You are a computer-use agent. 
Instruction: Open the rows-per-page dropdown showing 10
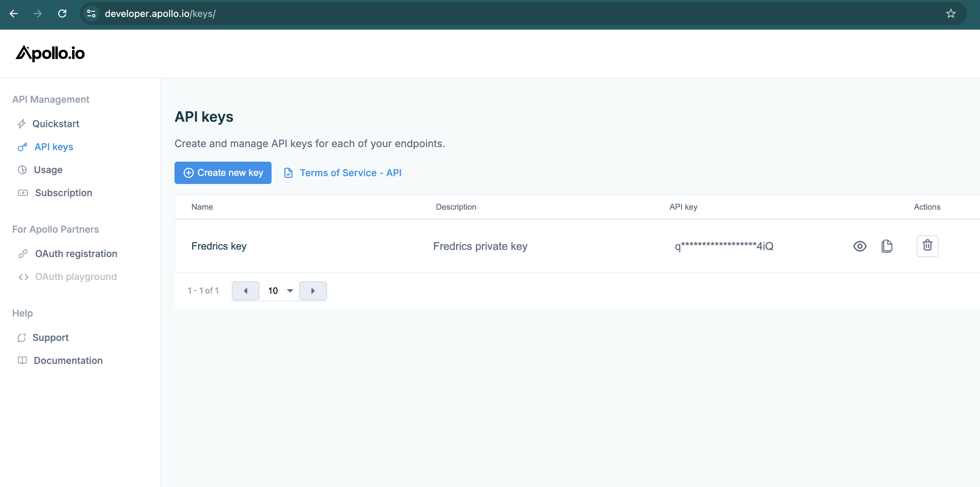(280, 291)
